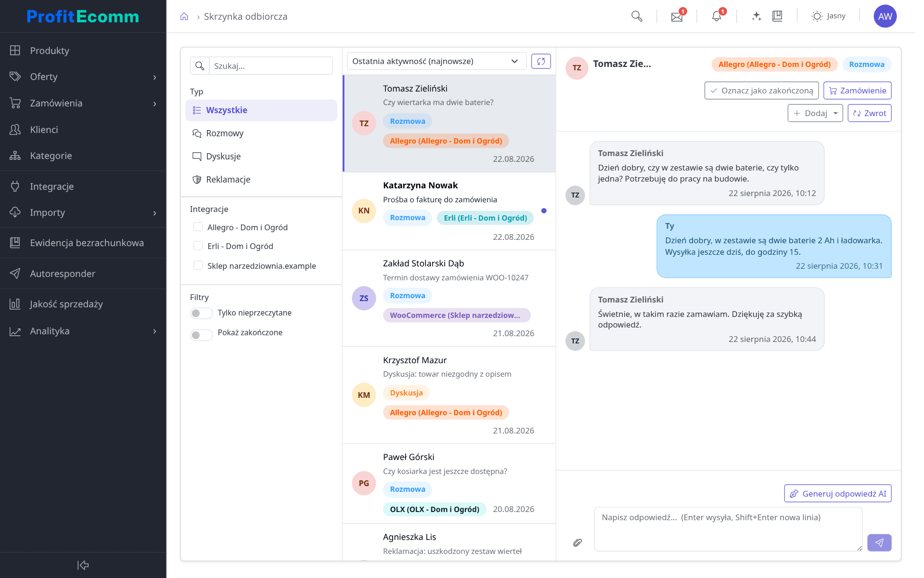Check the Sklep narzedziownia.example checkbox
The height and width of the screenshot is (578, 924).
198,265
